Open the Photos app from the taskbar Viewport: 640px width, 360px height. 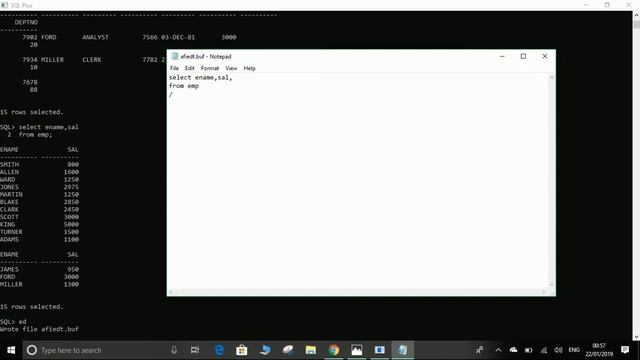click(x=357, y=350)
